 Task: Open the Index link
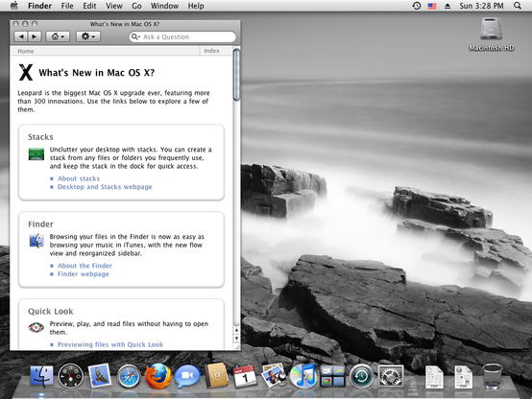[x=211, y=51]
